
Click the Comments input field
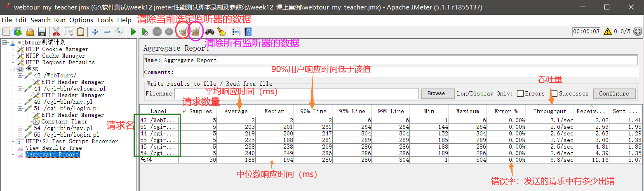[406, 72]
